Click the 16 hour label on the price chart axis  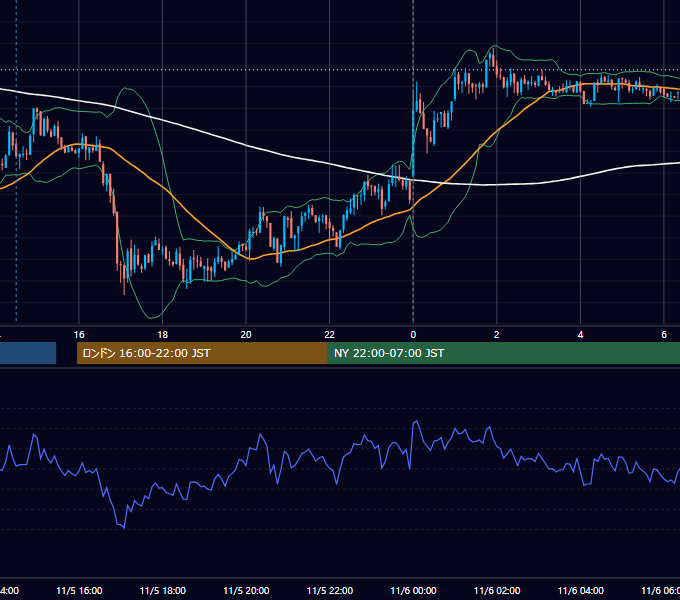coord(79,335)
